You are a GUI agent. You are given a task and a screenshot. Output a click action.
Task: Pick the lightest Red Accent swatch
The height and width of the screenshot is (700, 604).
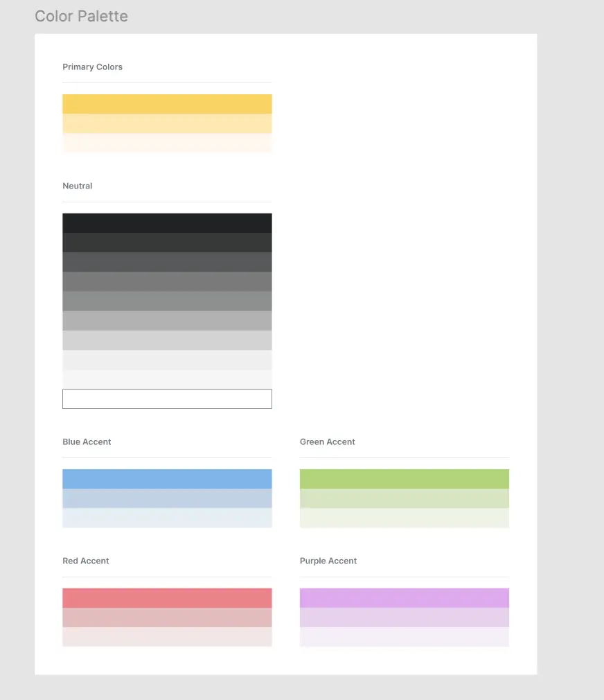(x=167, y=637)
